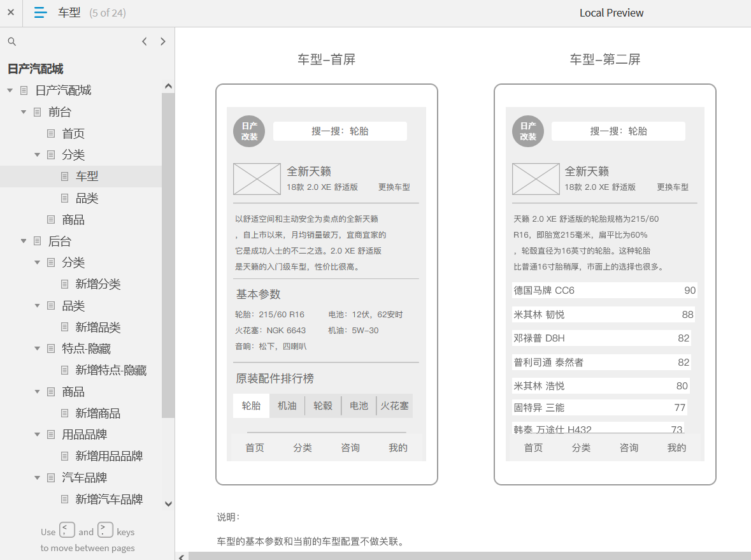Open the 商品 page under 前台
This screenshot has width=751, height=560.
coord(73,219)
